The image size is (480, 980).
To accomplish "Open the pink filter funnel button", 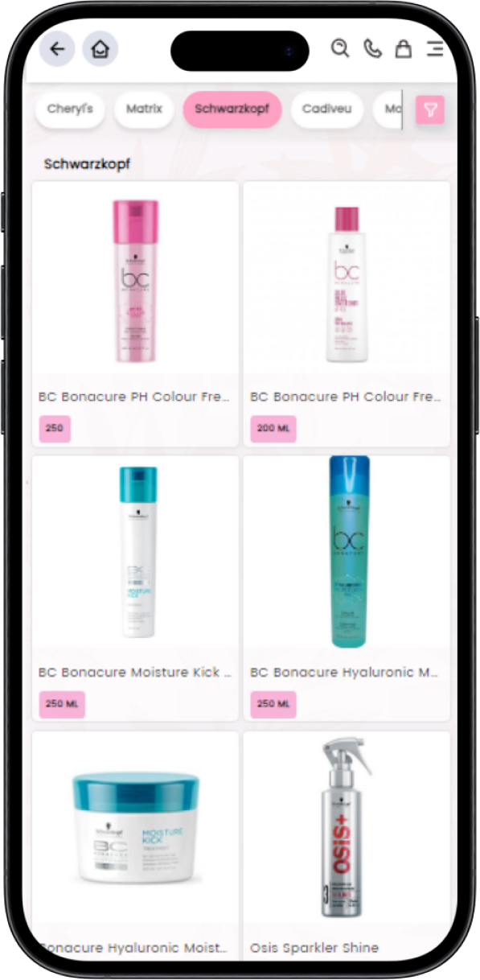I will coord(430,109).
